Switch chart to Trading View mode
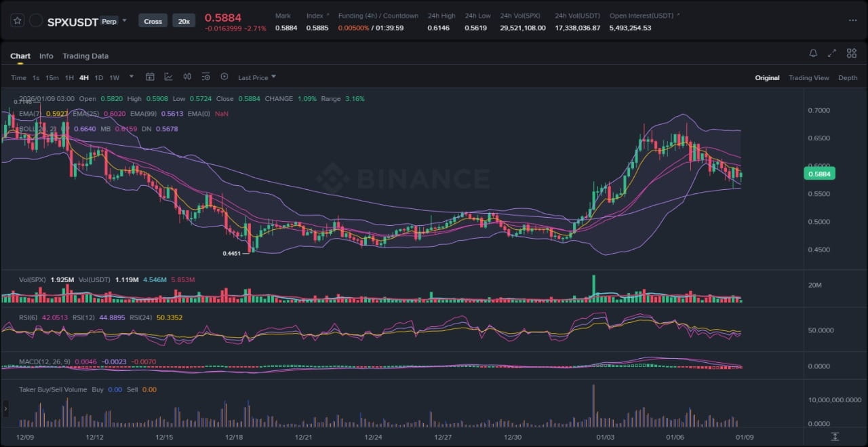Image resolution: width=868 pixels, height=447 pixels. 808,78
